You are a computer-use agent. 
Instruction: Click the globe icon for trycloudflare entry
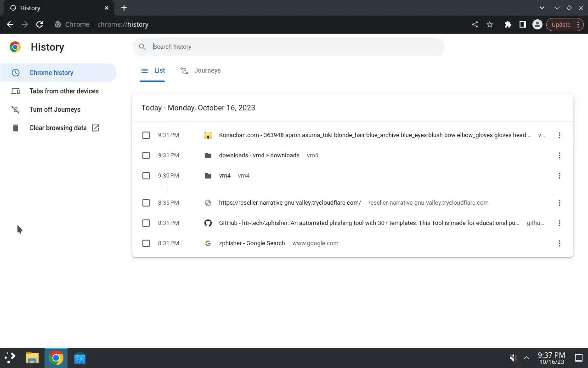coord(208,203)
